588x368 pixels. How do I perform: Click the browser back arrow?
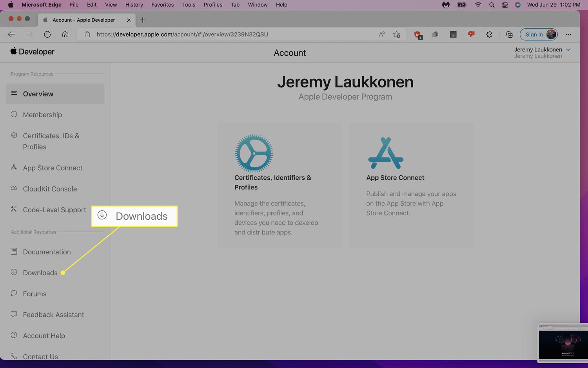[11, 35]
